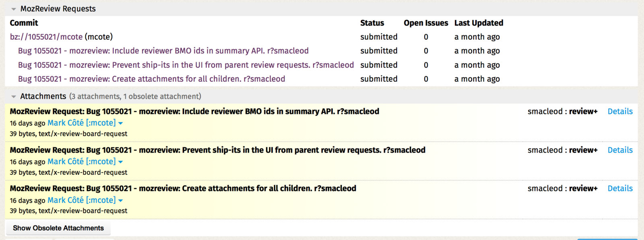
Task: Click review+ flag on 'Prevent ship-its' attachment
Action: tap(583, 150)
